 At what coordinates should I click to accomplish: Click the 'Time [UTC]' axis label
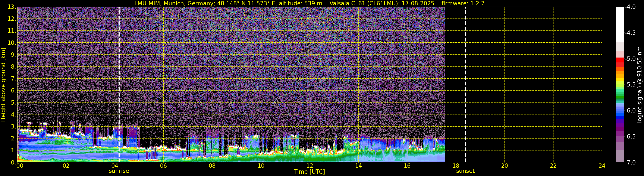[310, 172]
